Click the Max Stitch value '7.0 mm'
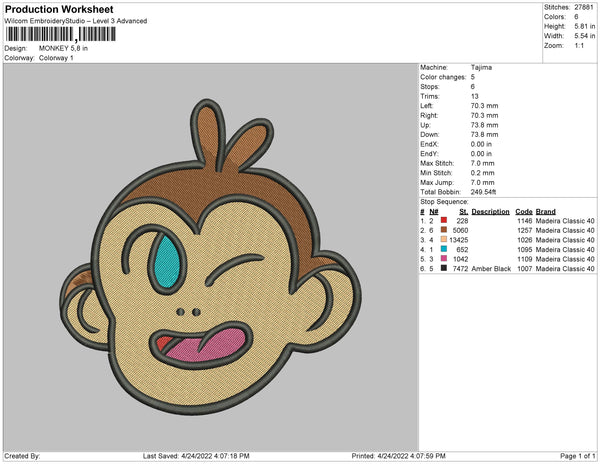The image size is (600, 464). (x=483, y=163)
